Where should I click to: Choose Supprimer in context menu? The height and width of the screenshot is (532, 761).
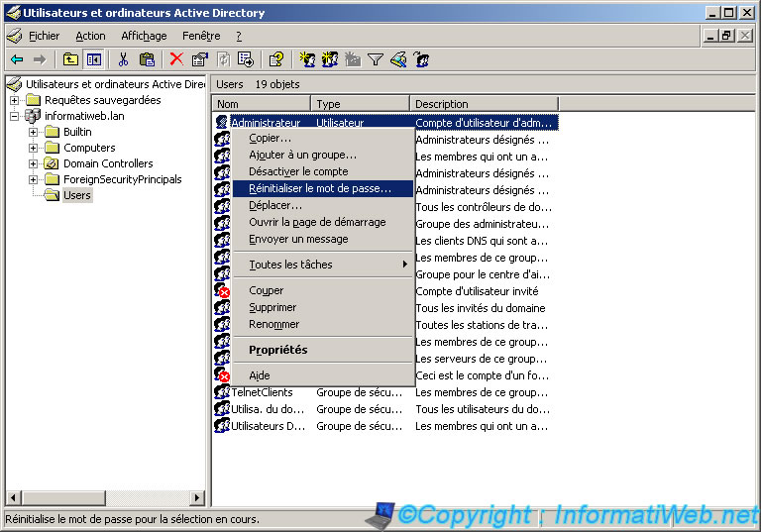click(323, 307)
